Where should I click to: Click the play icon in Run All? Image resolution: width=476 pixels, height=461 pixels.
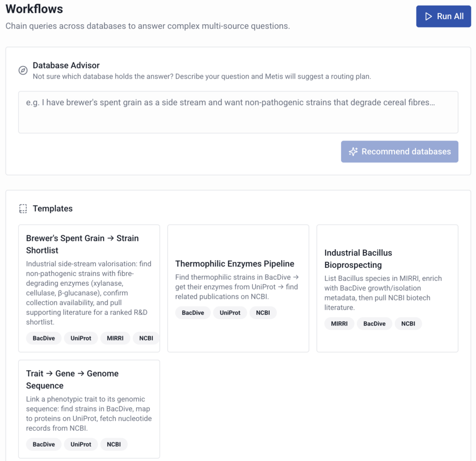pyautogui.click(x=428, y=16)
